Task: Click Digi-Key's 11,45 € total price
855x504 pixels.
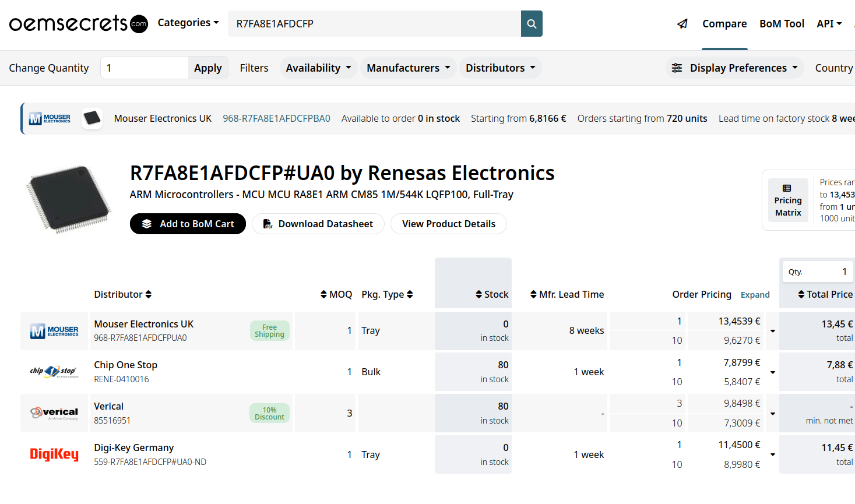Action: [837, 447]
